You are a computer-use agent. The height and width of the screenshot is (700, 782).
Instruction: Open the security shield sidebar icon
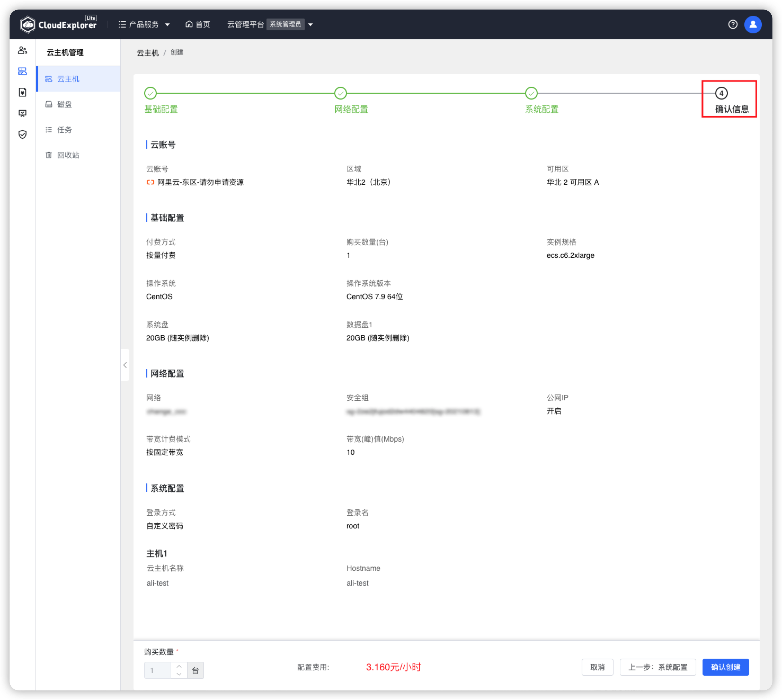pos(22,134)
